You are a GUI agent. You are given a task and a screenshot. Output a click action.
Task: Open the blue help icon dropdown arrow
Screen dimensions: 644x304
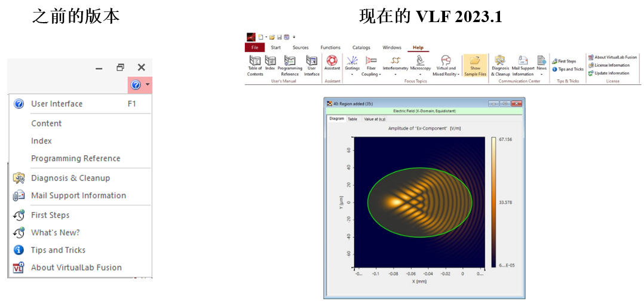pos(147,85)
